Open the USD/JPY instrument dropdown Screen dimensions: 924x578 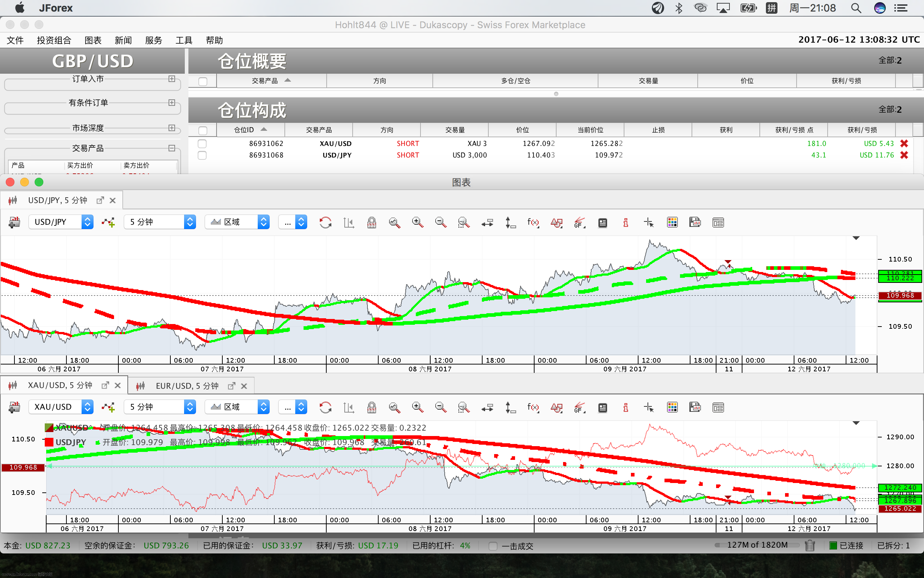[x=61, y=222]
